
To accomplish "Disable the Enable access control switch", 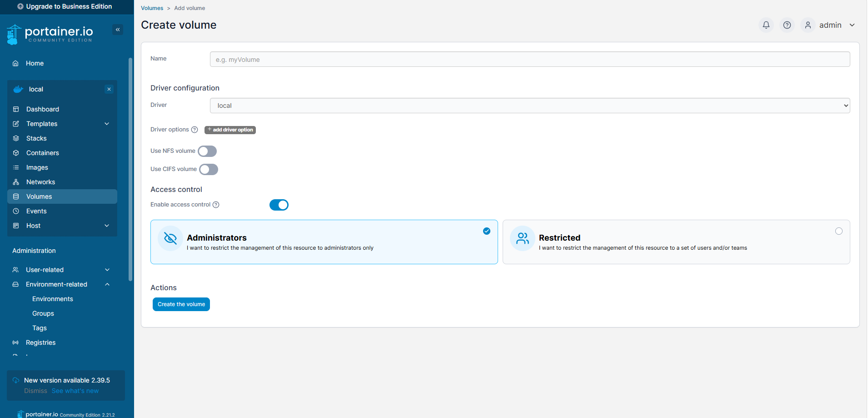I will tap(279, 205).
